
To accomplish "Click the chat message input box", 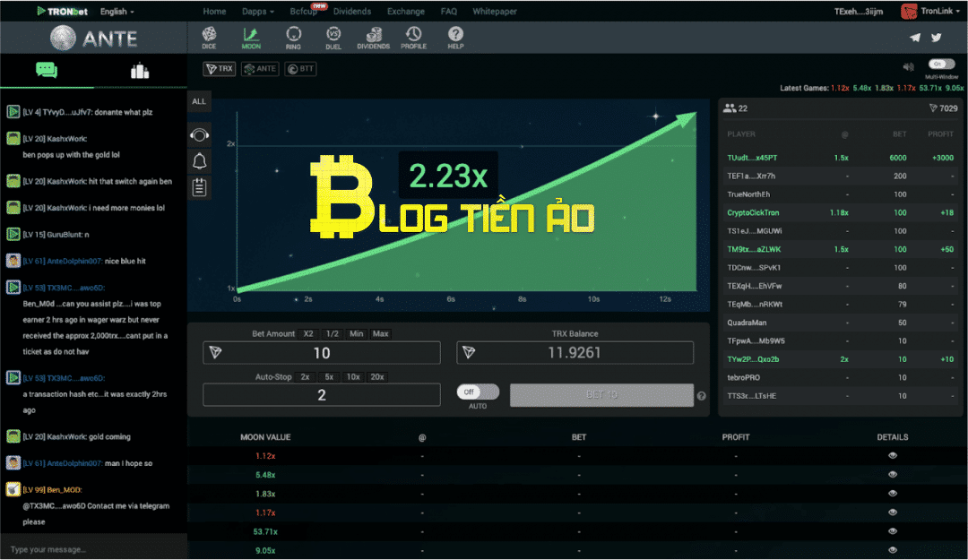I will (x=94, y=549).
